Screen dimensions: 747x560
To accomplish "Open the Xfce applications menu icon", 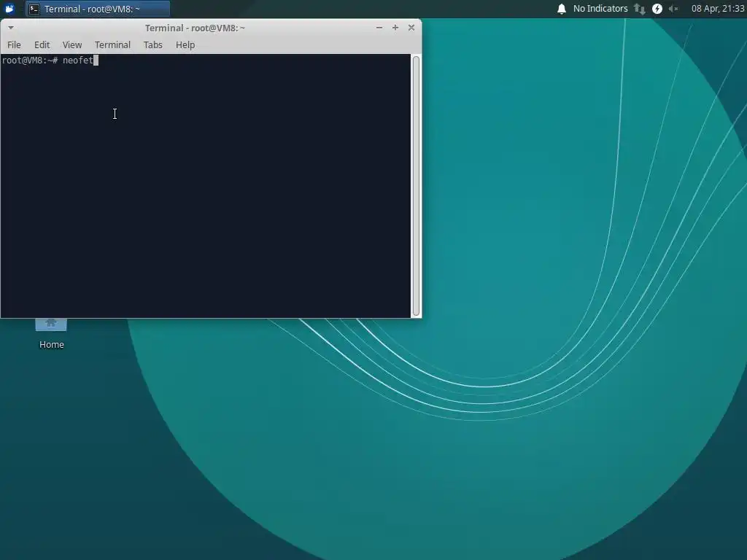I will [x=9, y=9].
